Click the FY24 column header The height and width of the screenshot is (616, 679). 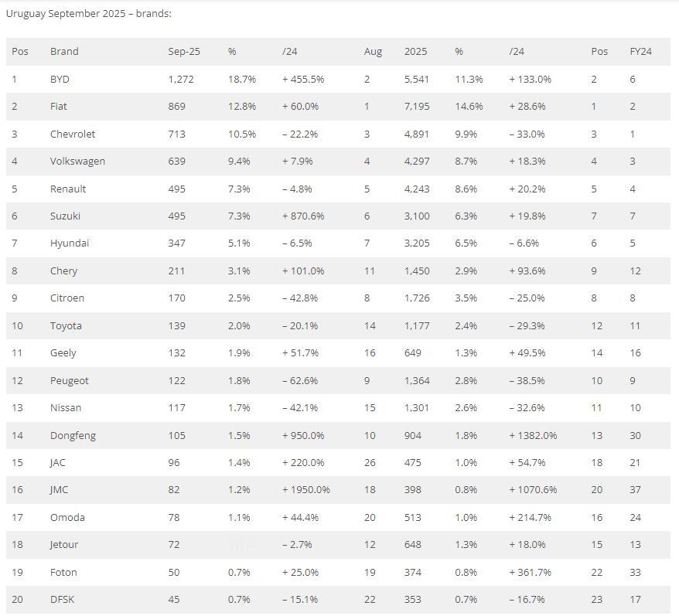(x=640, y=52)
